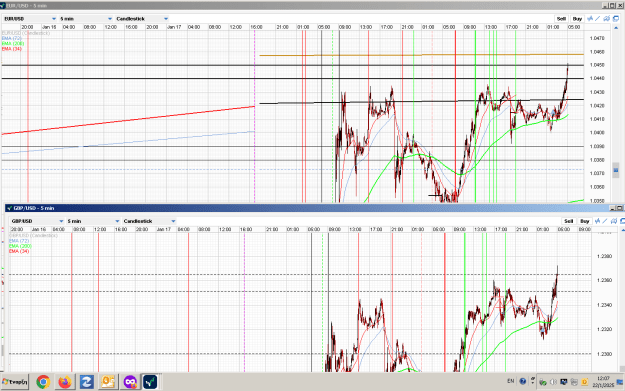
Task: Click the 1.2340 price label on GBP/USD axis
Action: tap(605, 305)
